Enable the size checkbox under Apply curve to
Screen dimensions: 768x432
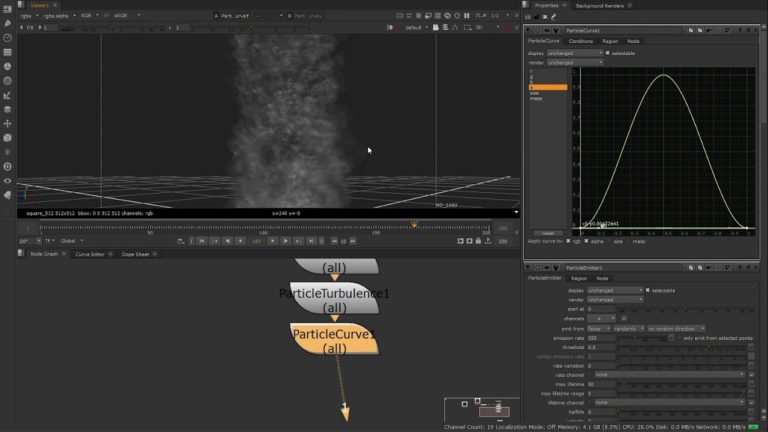[610, 241]
